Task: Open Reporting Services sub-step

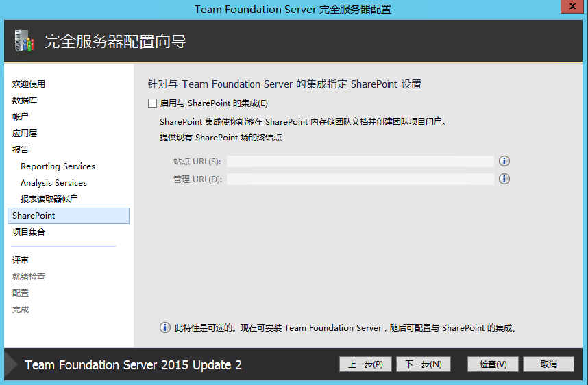Action: [58, 166]
